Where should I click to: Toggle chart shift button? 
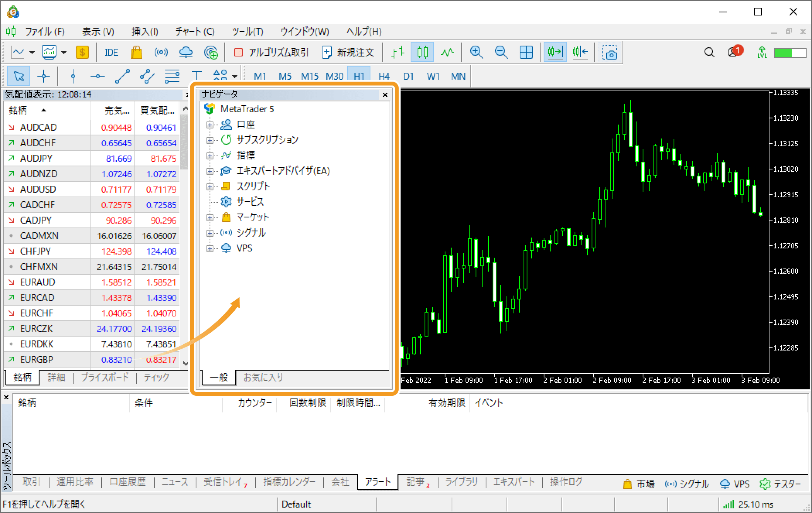[x=580, y=52]
